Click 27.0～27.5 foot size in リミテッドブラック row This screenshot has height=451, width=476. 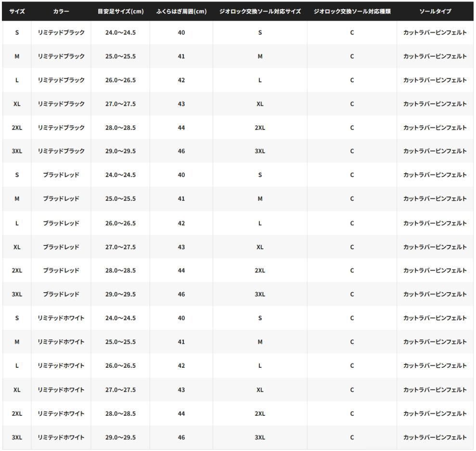pos(120,104)
